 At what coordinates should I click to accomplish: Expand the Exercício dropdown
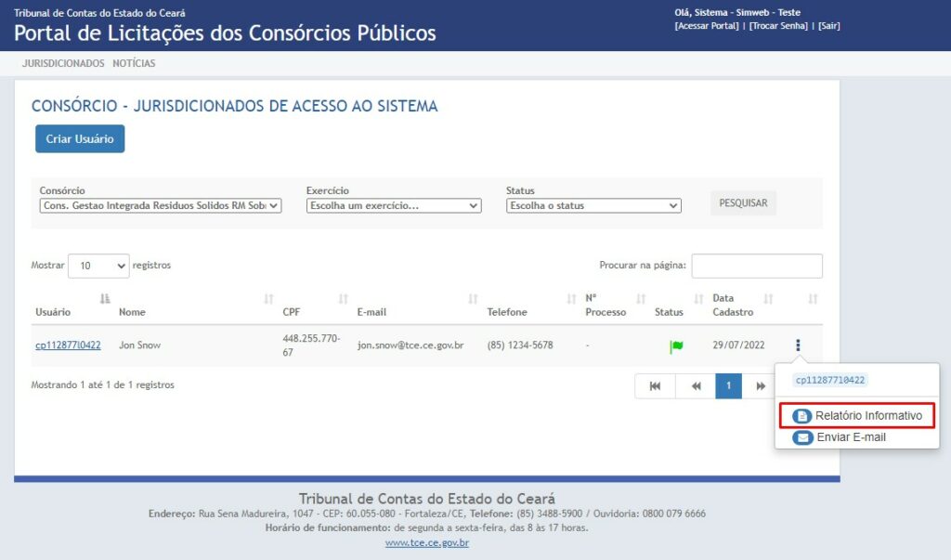(x=394, y=206)
